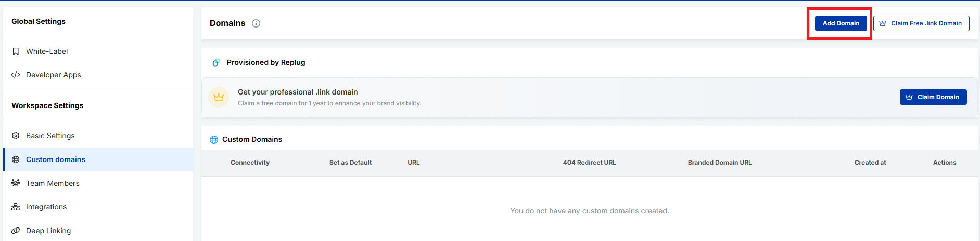
Task: Click the Custom domains globe icon in sidebar
Action: (16, 159)
